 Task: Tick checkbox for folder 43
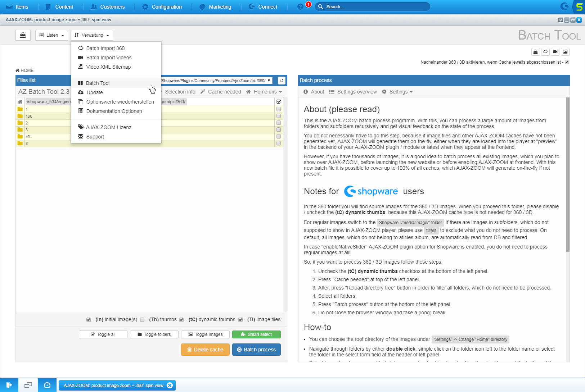pyautogui.click(x=279, y=137)
